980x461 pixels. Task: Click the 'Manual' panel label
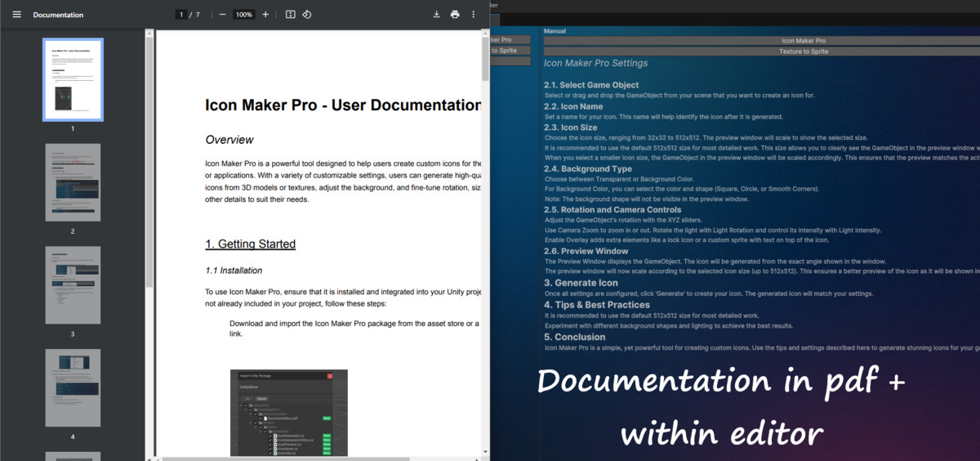[x=555, y=31]
